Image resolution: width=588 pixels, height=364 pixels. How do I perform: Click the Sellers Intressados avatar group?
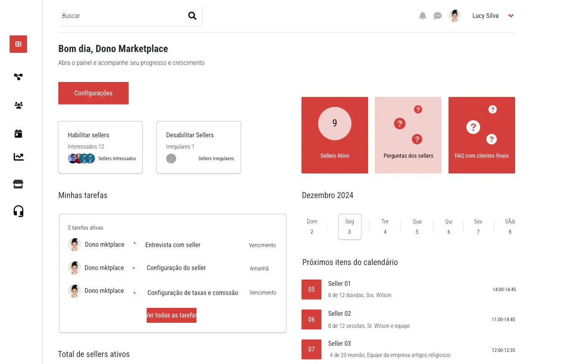[x=82, y=158]
